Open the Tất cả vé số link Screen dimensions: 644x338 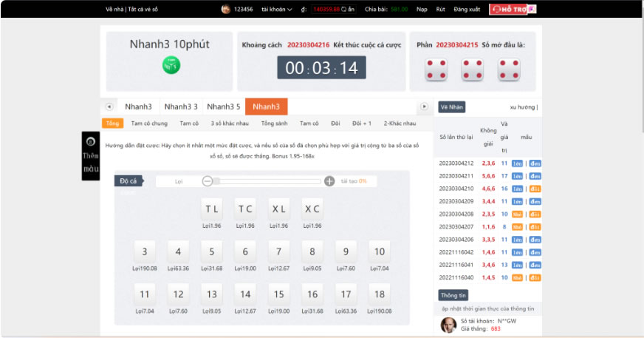click(x=143, y=9)
